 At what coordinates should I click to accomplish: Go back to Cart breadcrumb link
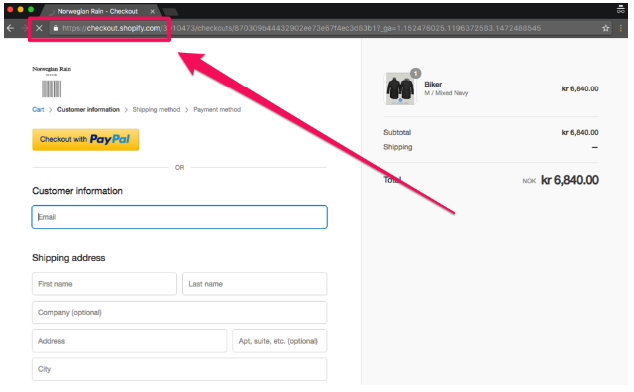tap(38, 110)
